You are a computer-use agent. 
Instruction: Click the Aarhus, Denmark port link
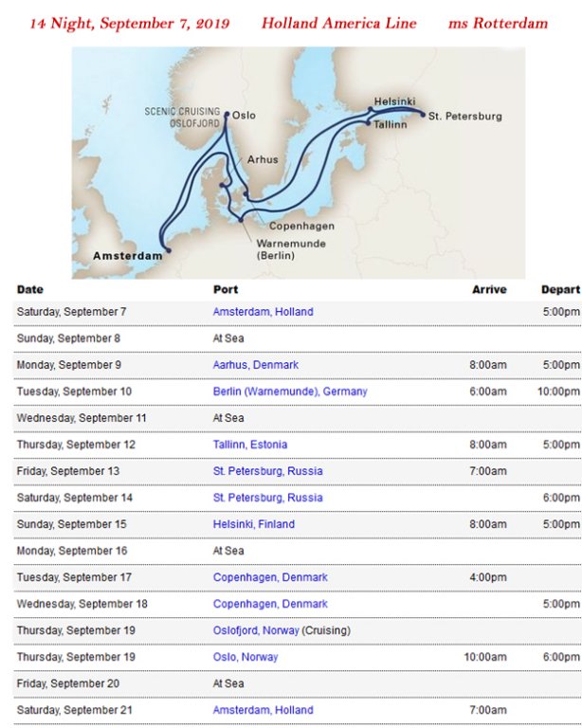(x=255, y=365)
